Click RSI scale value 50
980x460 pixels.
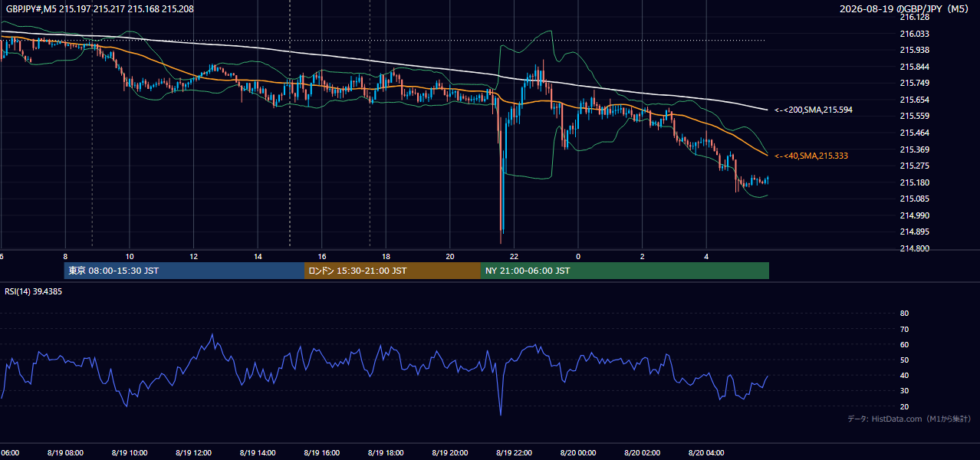tap(904, 360)
